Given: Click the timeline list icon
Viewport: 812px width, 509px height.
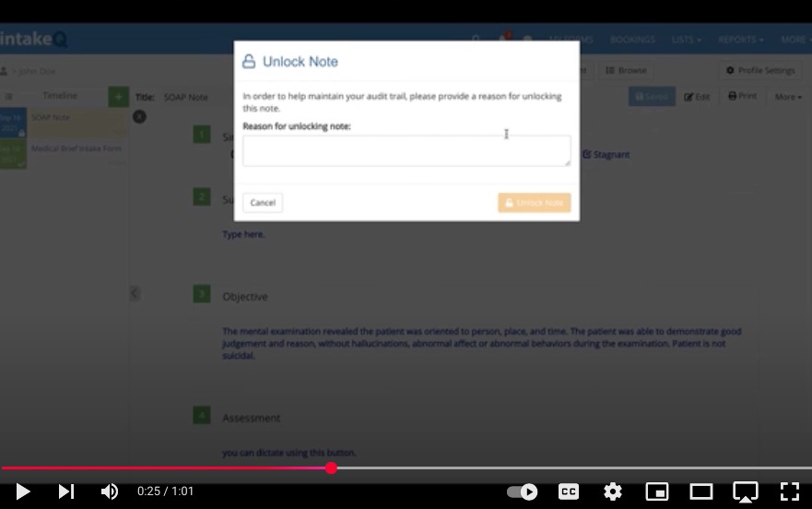Looking at the screenshot, I should pos(9,97).
